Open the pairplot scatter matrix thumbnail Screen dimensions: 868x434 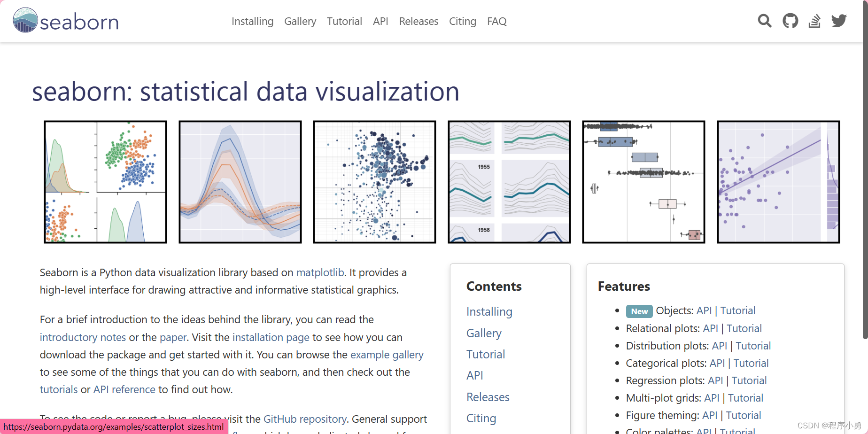tap(105, 182)
